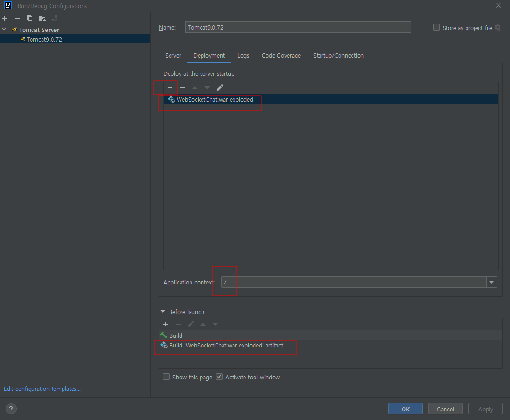Switch to the Server tab
The image size is (510, 420).
(x=173, y=55)
